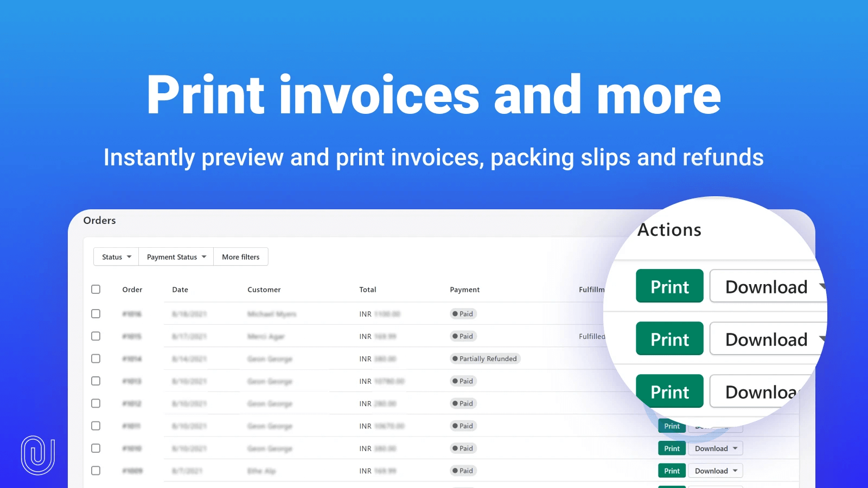The image size is (868, 488).
Task: Click the Fulfilled status label on Merci Agar's row
Action: (x=593, y=336)
